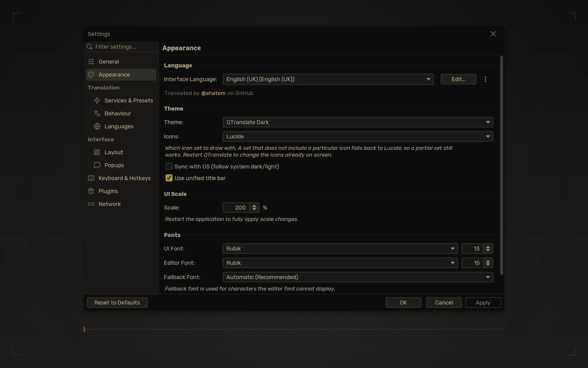This screenshot has height=368, width=588.
Task: Click the Editor Font size field showing 15
Action: click(473, 263)
